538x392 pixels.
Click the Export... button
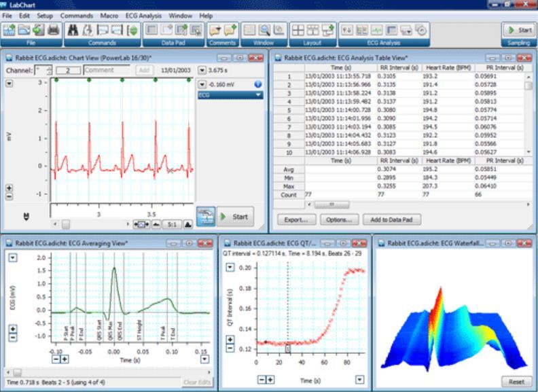[x=296, y=219]
